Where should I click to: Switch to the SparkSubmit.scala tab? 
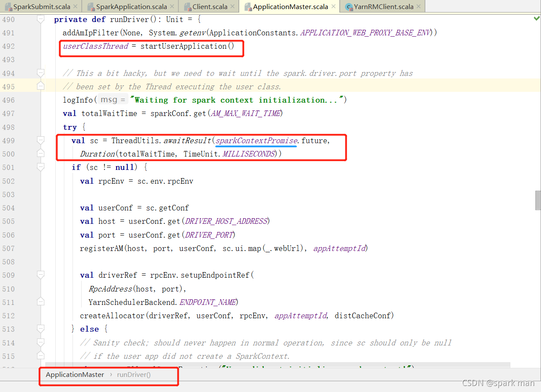pyautogui.click(x=41, y=6)
